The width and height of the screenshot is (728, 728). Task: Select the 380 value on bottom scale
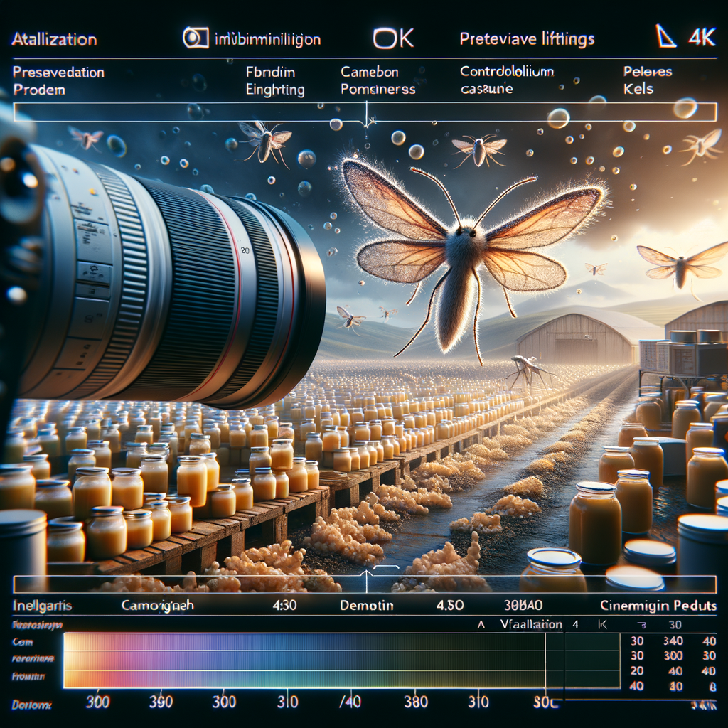click(x=415, y=702)
